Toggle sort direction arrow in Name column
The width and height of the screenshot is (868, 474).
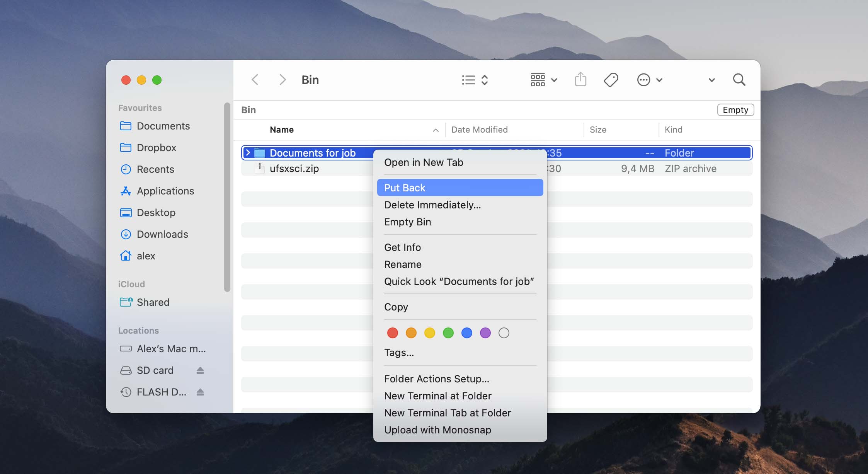[x=436, y=130]
